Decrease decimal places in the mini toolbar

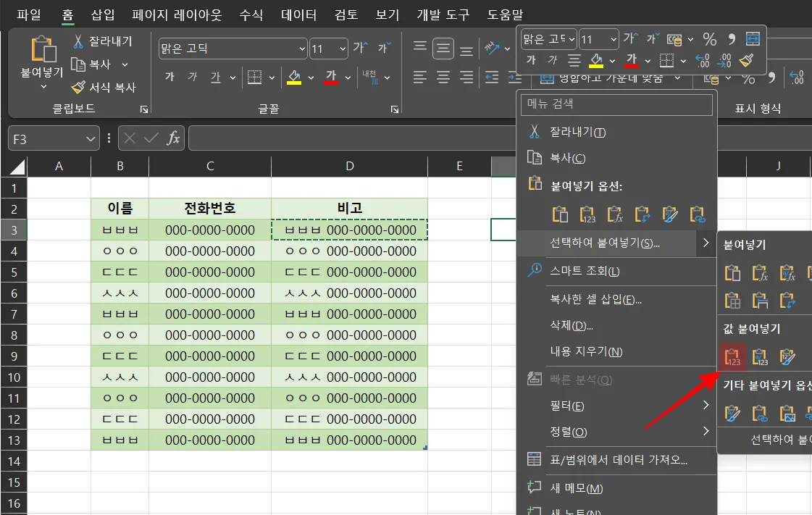click(x=724, y=61)
